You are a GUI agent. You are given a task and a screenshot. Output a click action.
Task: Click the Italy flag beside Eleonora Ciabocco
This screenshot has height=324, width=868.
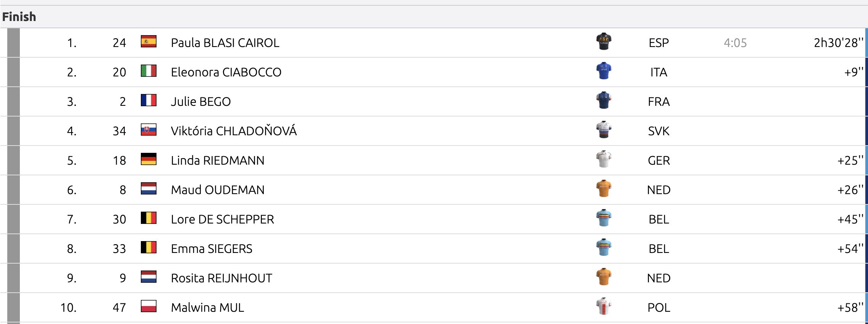click(148, 71)
